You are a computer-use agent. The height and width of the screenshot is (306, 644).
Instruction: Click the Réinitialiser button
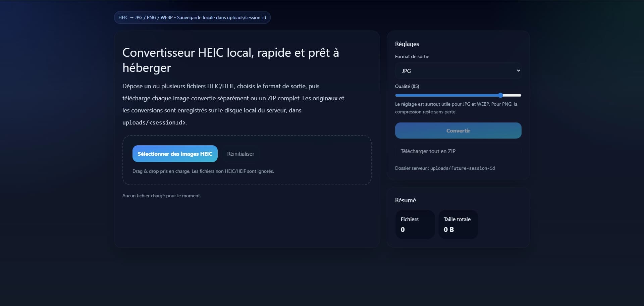[240, 154]
